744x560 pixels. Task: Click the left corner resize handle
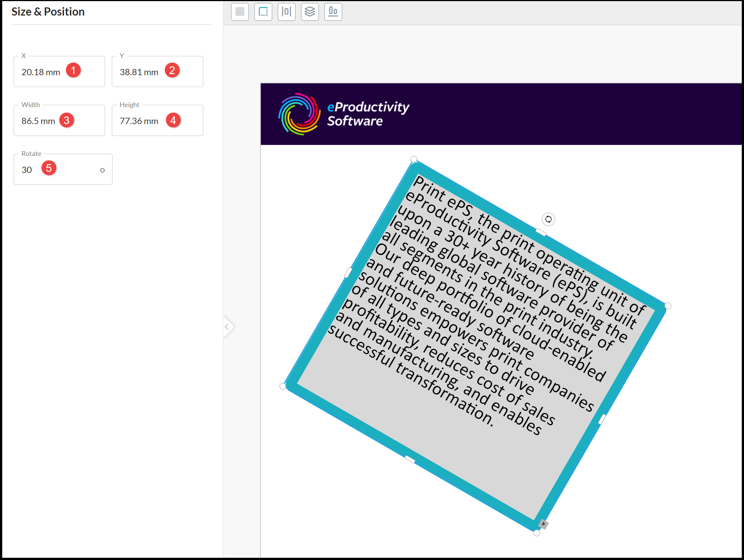(x=283, y=386)
